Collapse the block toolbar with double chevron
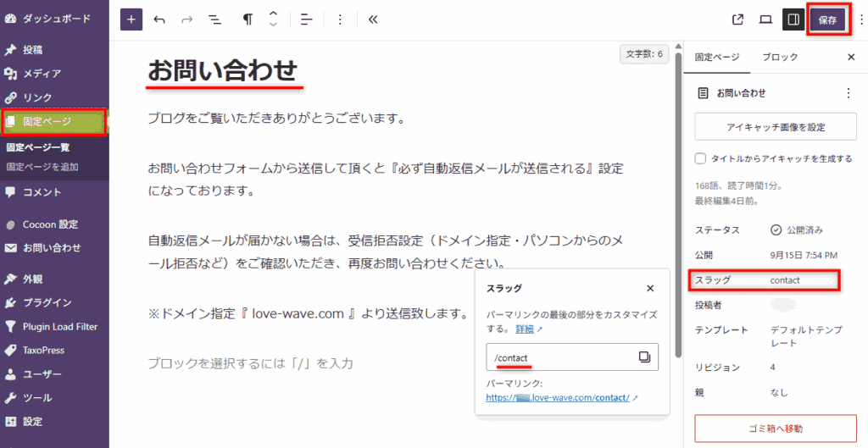The image size is (868, 448). 372,19
